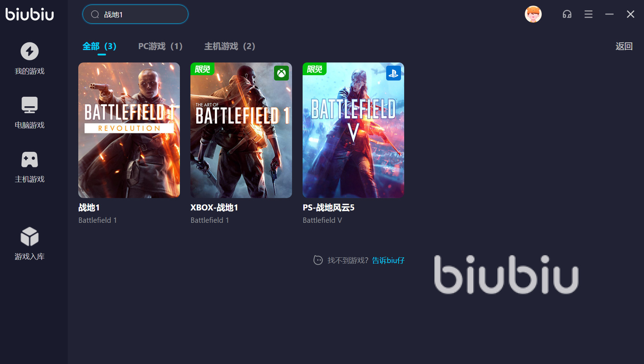Click the 告诉biu仔 link
Image resolution: width=644 pixels, height=364 pixels.
[388, 261]
